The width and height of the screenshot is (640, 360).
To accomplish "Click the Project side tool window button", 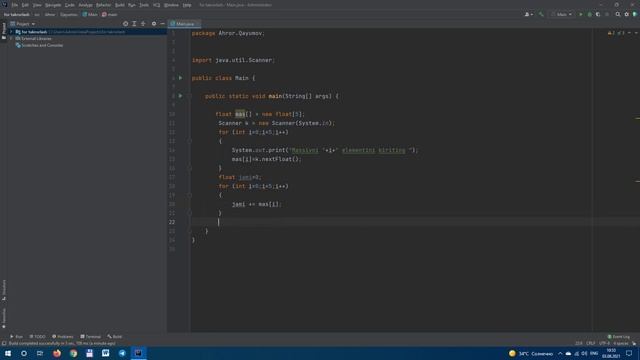I will tap(4, 31).
